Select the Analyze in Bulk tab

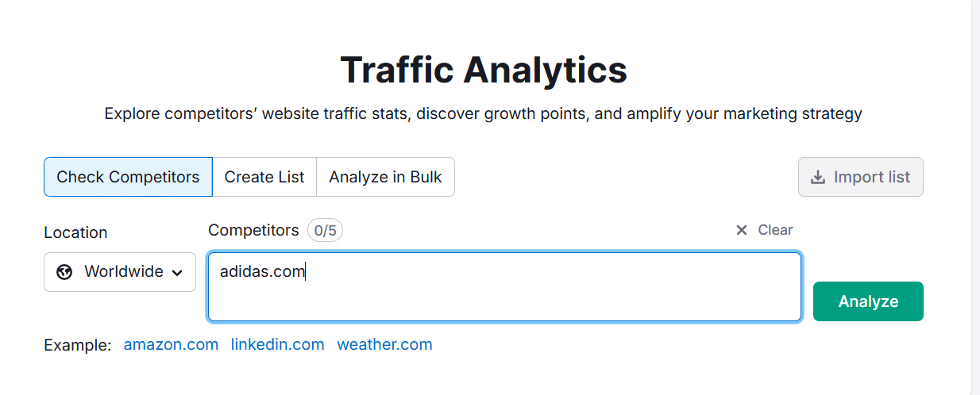[x=385, y=177]
